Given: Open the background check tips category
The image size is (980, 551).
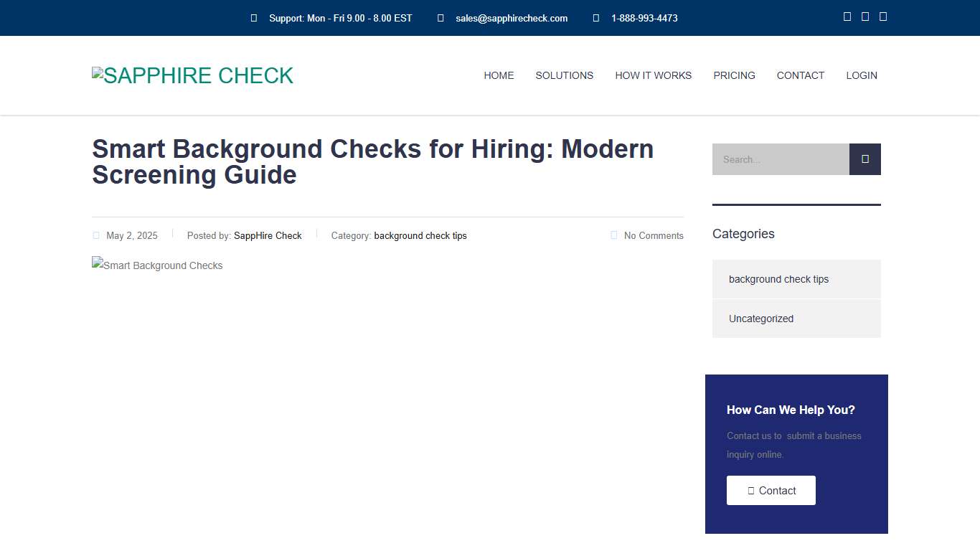Looking at the screenshot, I should (778, 279).
